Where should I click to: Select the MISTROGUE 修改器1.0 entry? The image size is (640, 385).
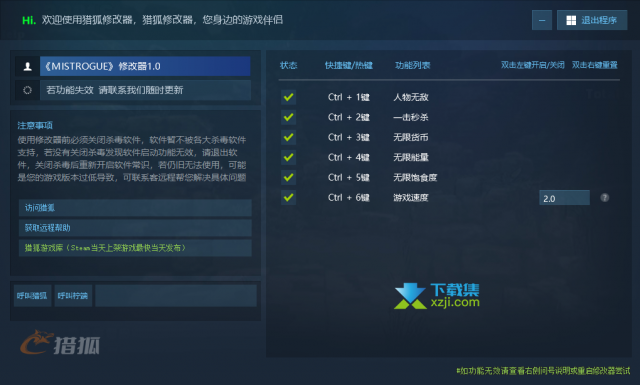click(x=145, y=66)
